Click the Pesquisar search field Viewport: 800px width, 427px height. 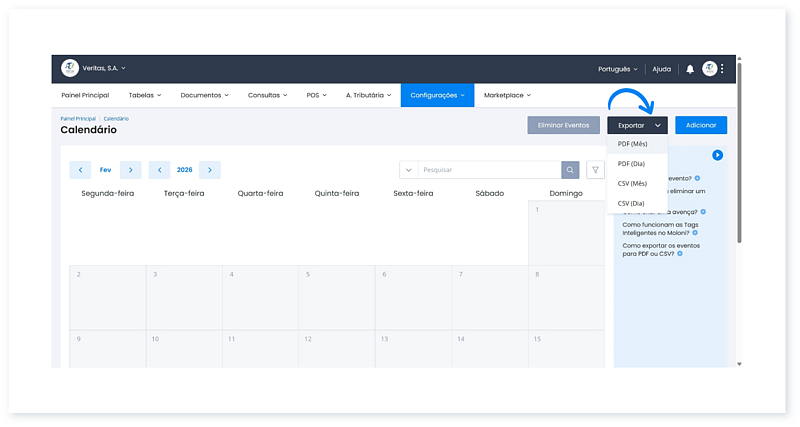[488, 170]
